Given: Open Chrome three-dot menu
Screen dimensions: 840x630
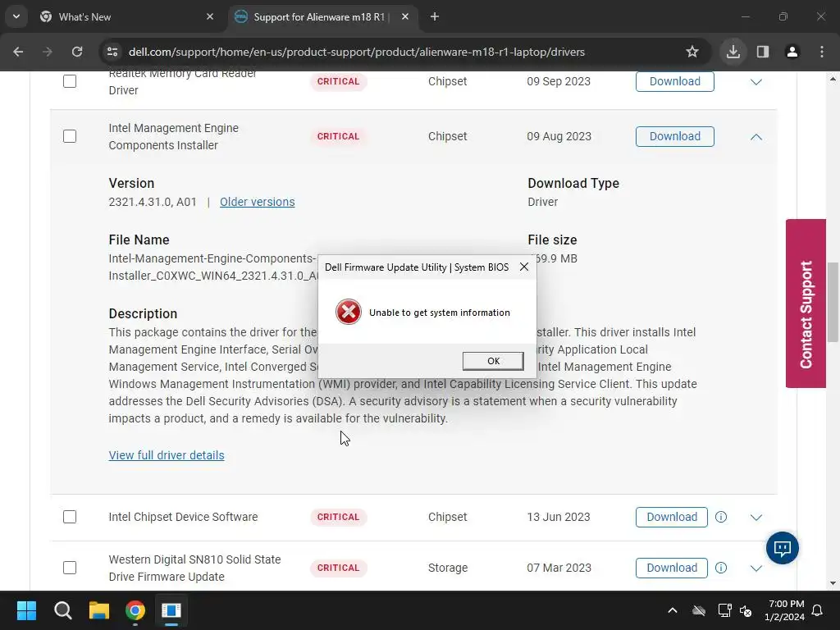Looking at the screenshot, I should (x=822, y=52).
